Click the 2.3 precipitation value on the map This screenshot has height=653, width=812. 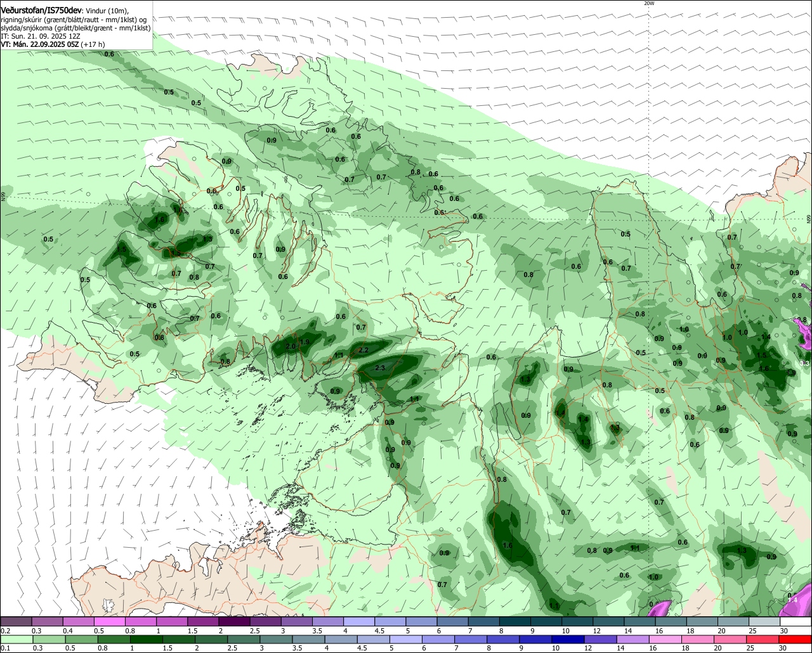[380, 368]
